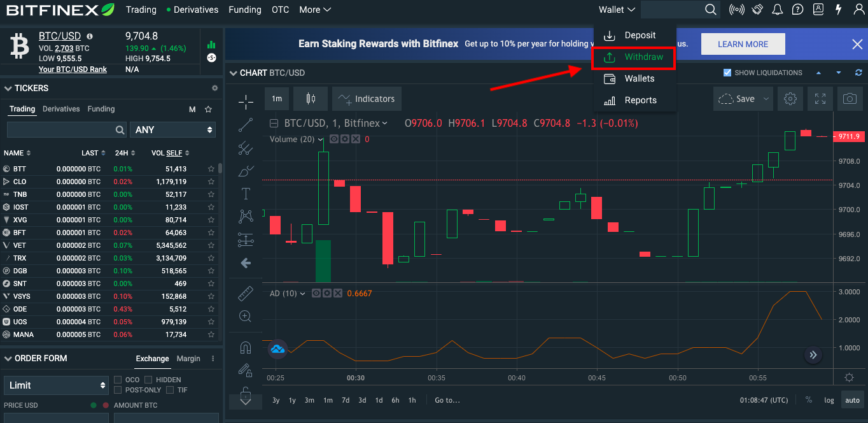Image resolution: width=868 pixels, height=423 pixels.
Task: Favorite the VET ticker star
Action: coord(211,245)
